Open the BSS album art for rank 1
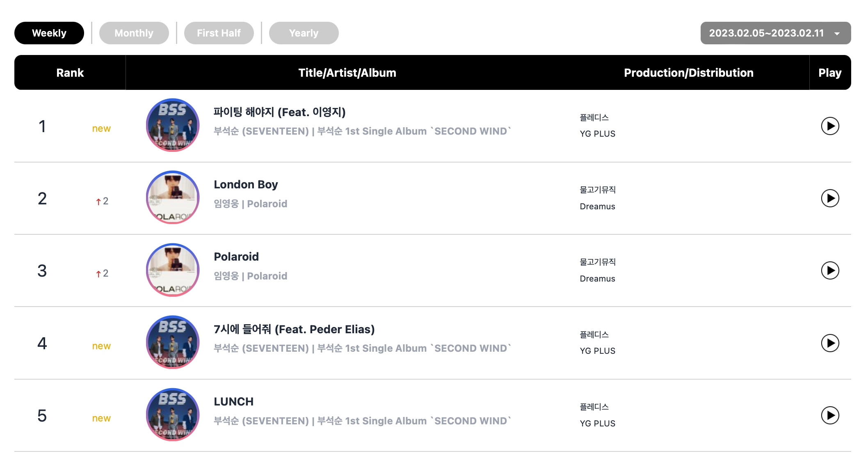Viewport: 868px width, 458px height. [x=173, y=125]
